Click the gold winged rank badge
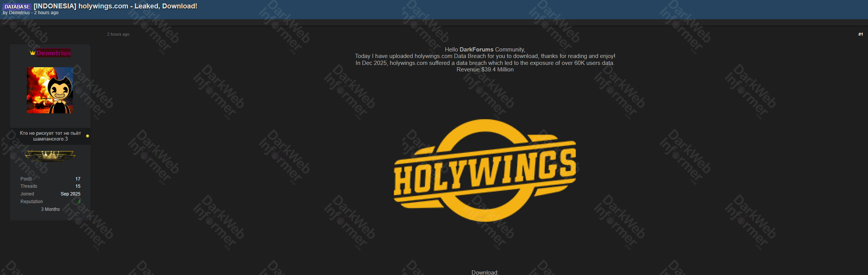Image resolution: width=868 pixels, height=275 pixels. 50,156
